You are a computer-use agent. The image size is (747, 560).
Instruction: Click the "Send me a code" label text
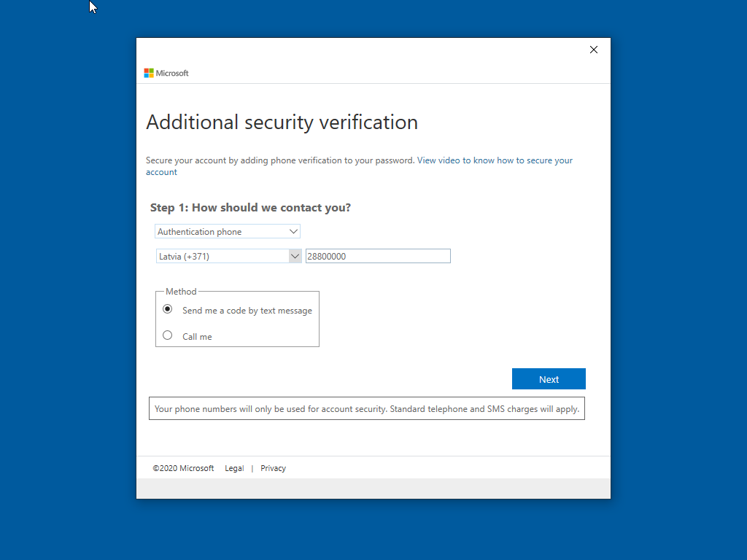click(247, 311)
